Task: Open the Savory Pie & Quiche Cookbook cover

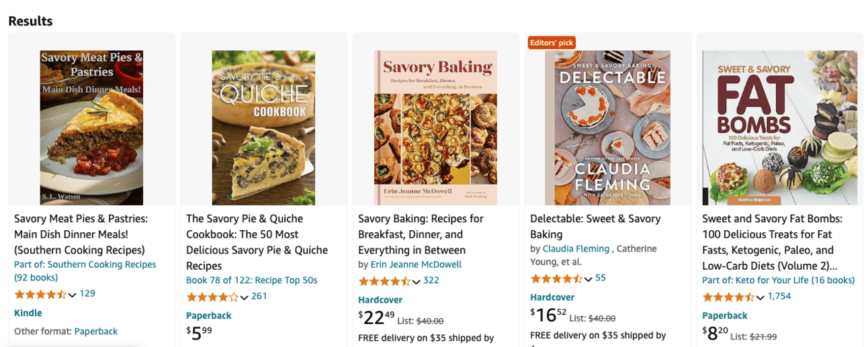Action: coord(263,128)
